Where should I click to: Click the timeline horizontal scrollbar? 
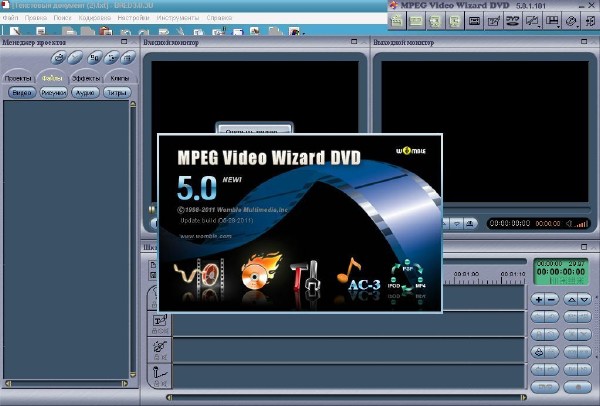[x=300, y=396]
